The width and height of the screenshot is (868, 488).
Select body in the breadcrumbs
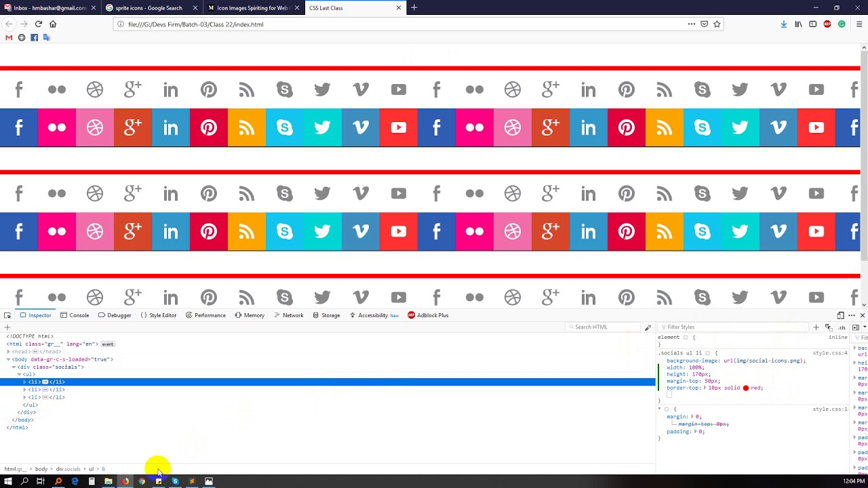tap(41, 469)
